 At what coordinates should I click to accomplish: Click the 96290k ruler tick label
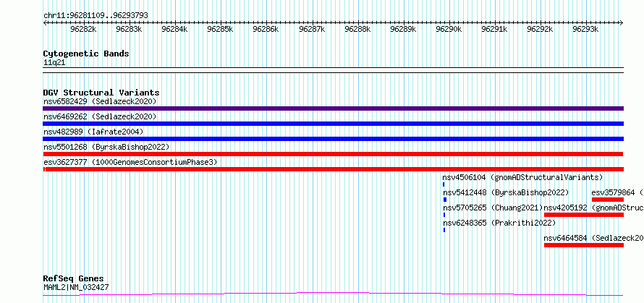click(x=449, y=30)
